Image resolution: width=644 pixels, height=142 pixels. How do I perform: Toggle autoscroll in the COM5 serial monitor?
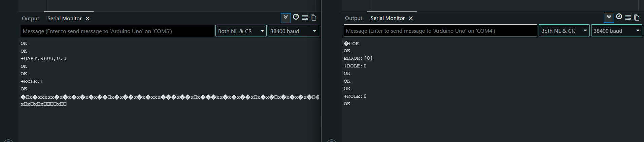[285, 18]
